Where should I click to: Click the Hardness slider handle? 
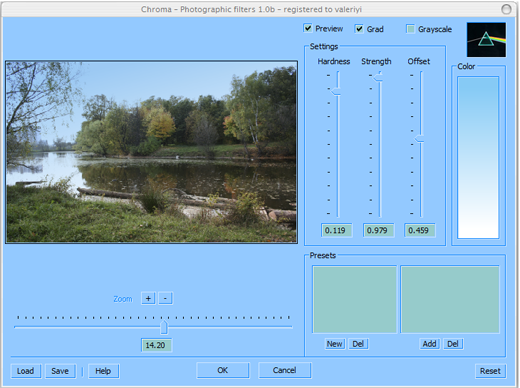pyautogui.click(x=336, y=91)
